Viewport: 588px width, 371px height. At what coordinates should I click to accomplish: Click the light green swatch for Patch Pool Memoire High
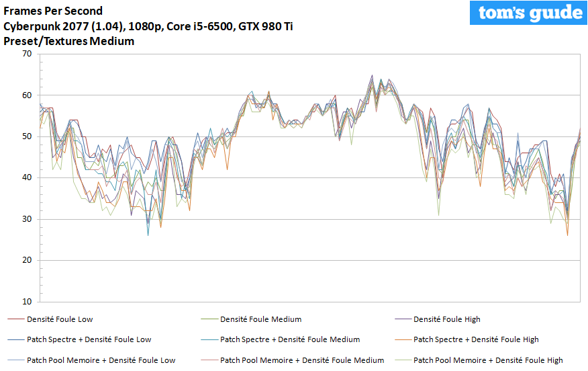click(x=403, y=360)
